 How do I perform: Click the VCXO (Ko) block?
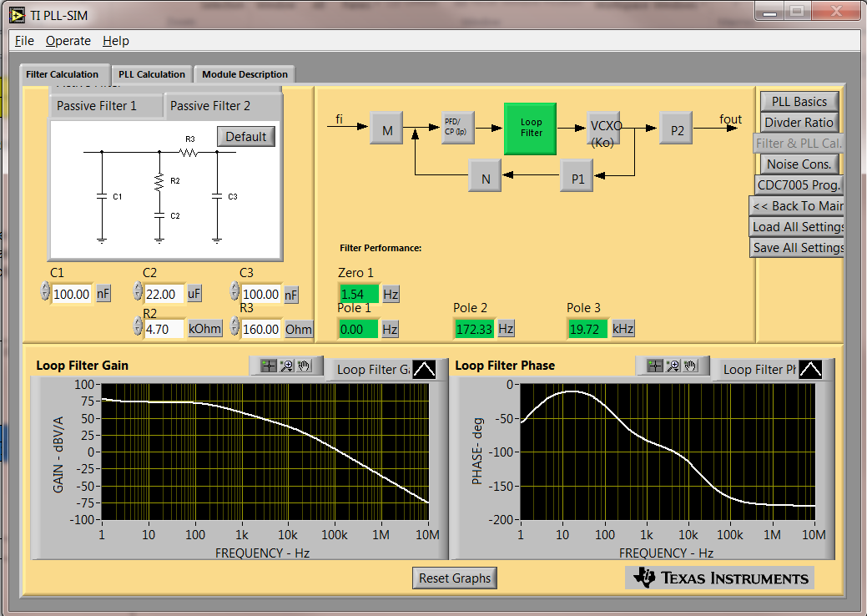pyautogui.click(x=603, y=129)
